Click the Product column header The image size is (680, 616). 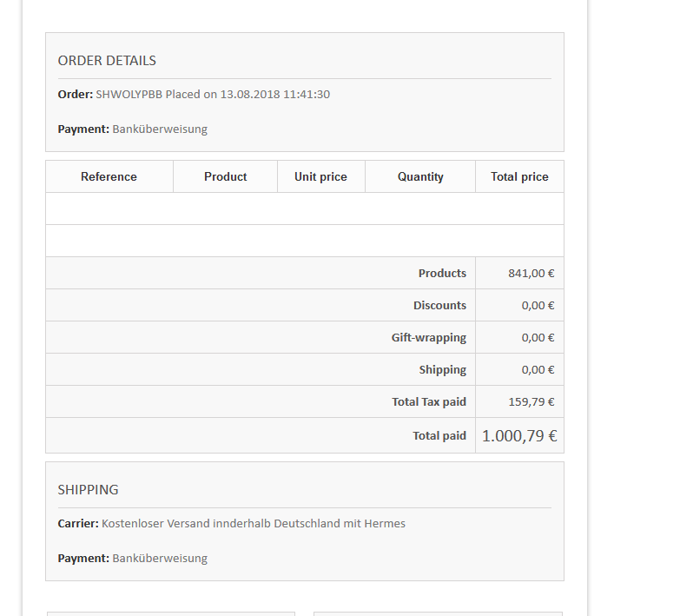[226, 176]
